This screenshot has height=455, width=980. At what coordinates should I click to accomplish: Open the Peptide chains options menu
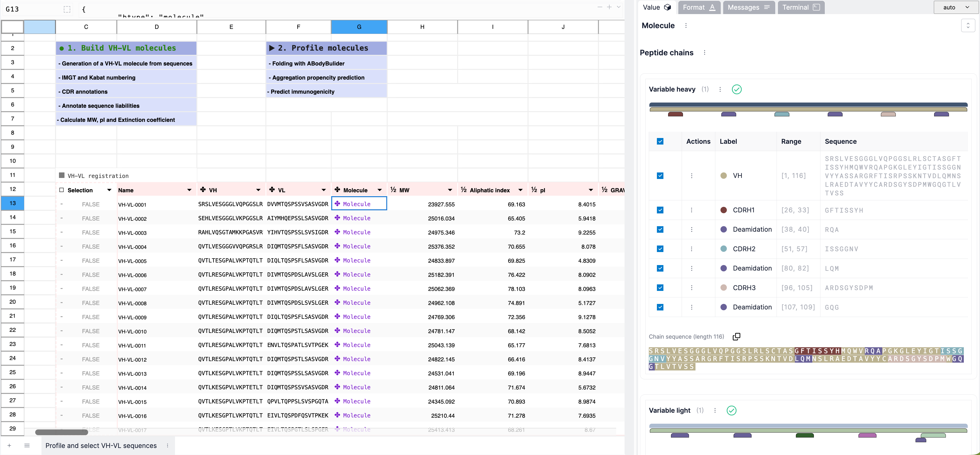pos(704,52)
